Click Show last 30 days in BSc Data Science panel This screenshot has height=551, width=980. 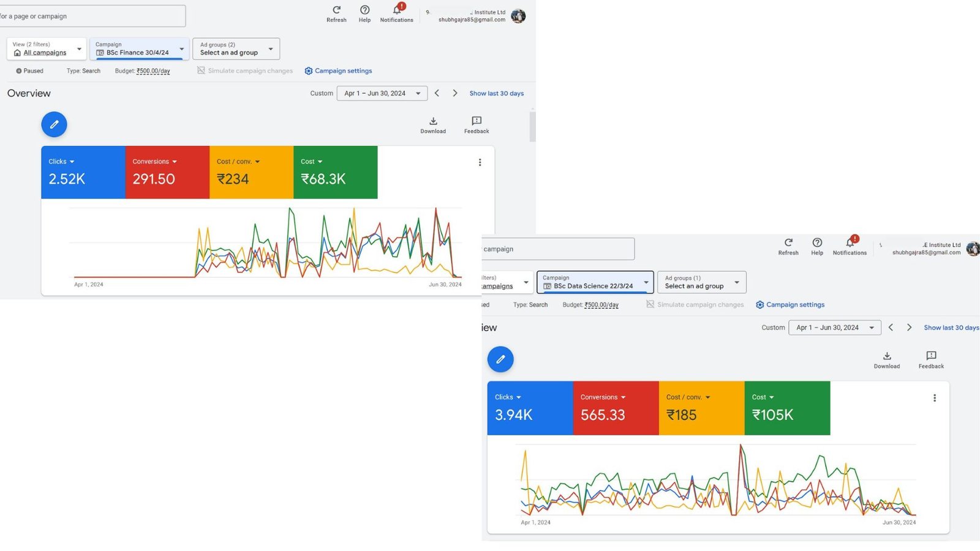coord(951,328)
